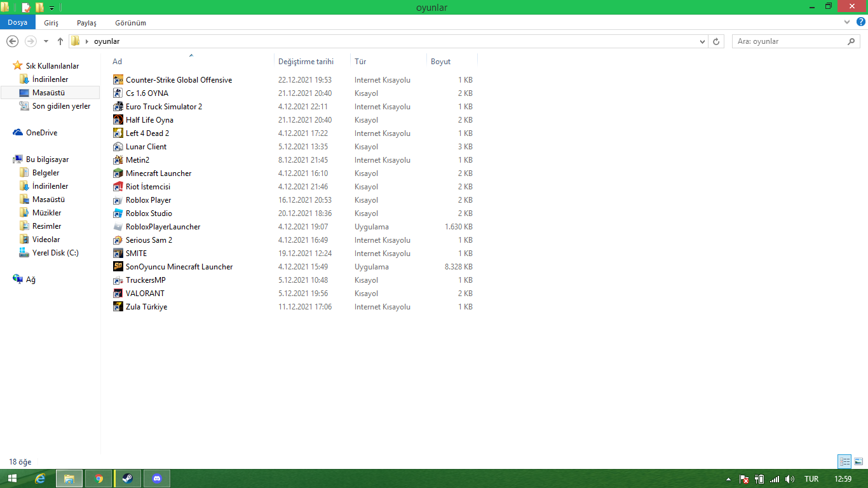
Task: Open Internet Explorer from the taskbar
Action: pos(41,478)
